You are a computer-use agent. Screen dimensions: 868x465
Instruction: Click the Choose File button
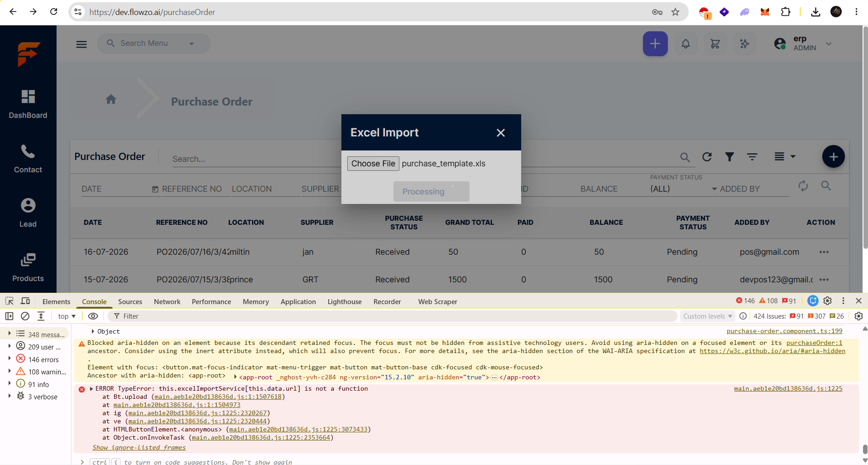pyautogui.click(x=373, y=164)
